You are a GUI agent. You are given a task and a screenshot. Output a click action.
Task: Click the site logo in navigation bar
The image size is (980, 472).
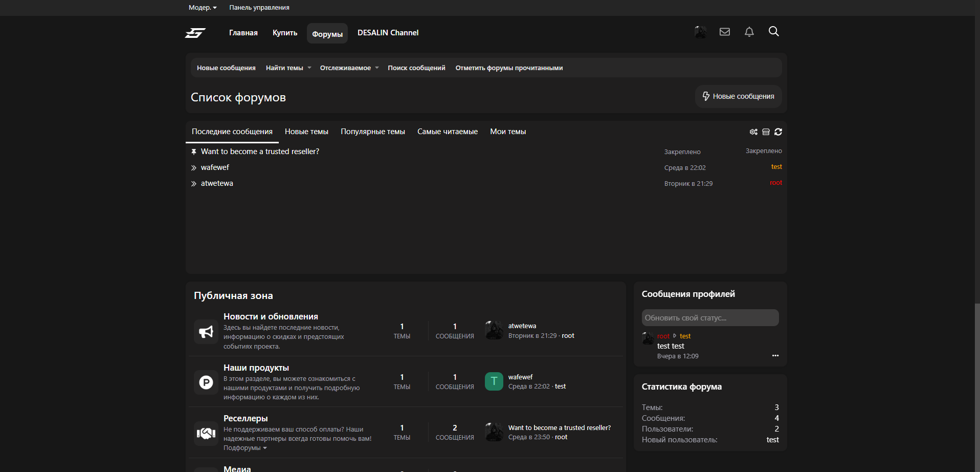tap(195, 33)
